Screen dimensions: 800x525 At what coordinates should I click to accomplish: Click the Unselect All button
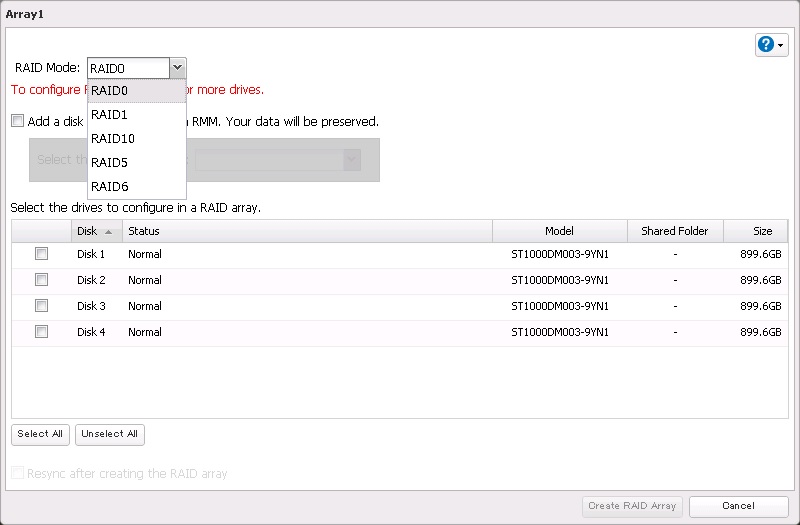point(110,434)
